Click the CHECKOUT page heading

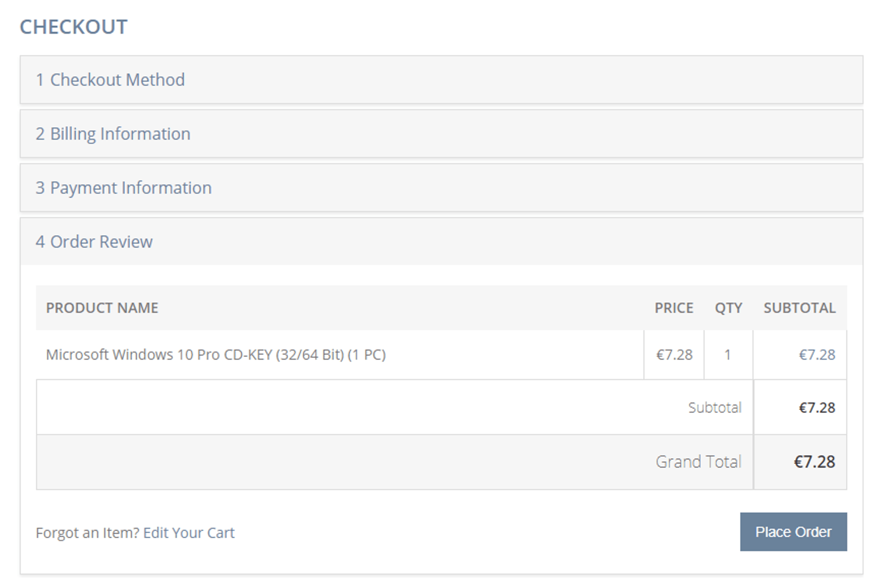74,27
